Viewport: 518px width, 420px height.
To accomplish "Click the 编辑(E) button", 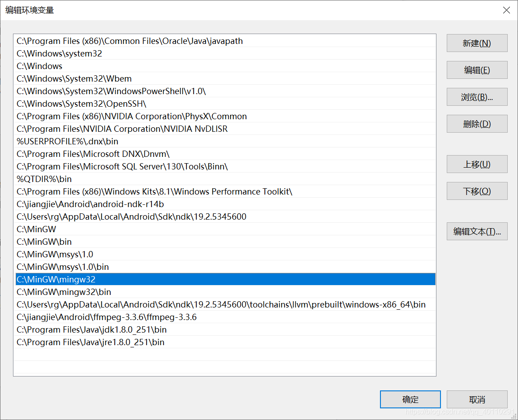I will click(477, 70).
